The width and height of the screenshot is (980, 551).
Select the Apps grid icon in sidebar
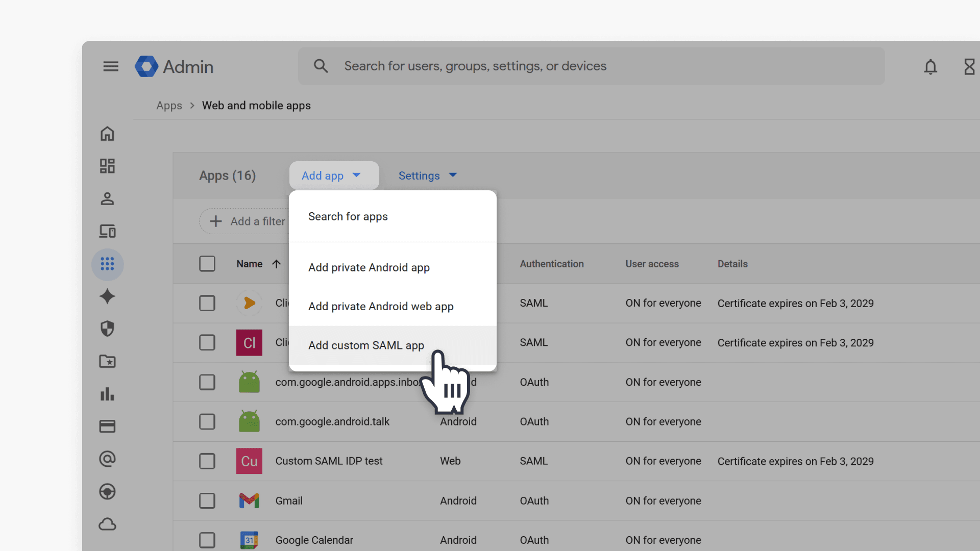pyautogui.click(x=107, y=264)
